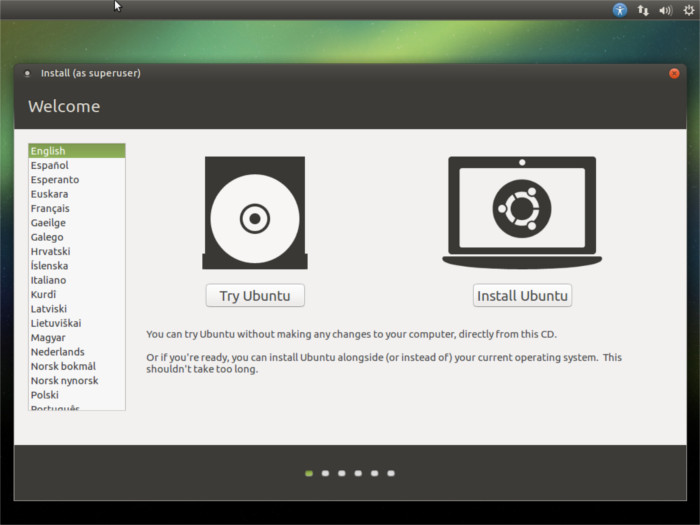Select Latviski in the language list

tap(77, 308)
